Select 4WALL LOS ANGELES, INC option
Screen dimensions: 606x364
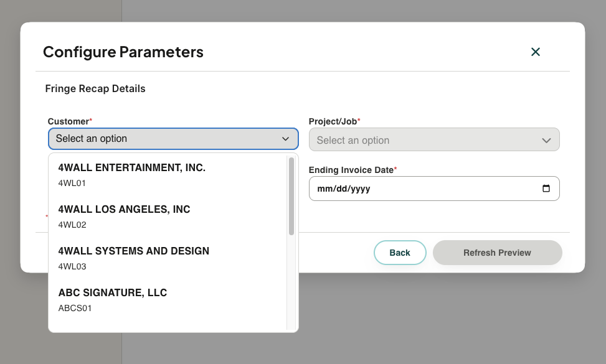tap(169, 216)
